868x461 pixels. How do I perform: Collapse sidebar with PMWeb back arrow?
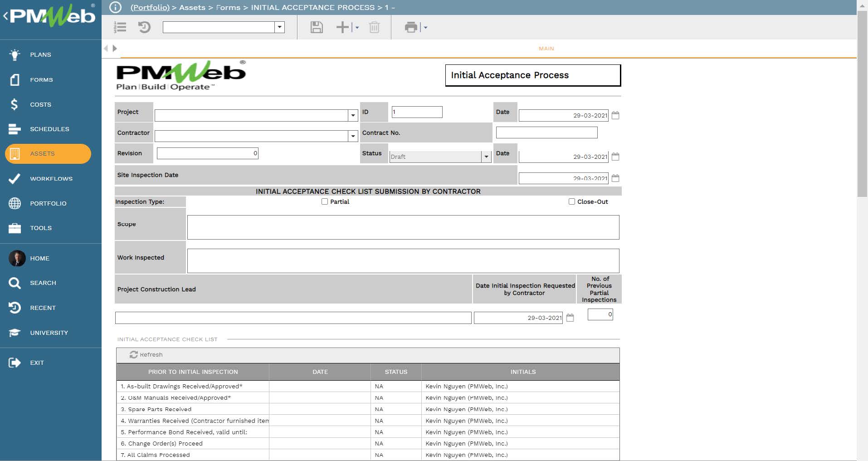[5, 16]
